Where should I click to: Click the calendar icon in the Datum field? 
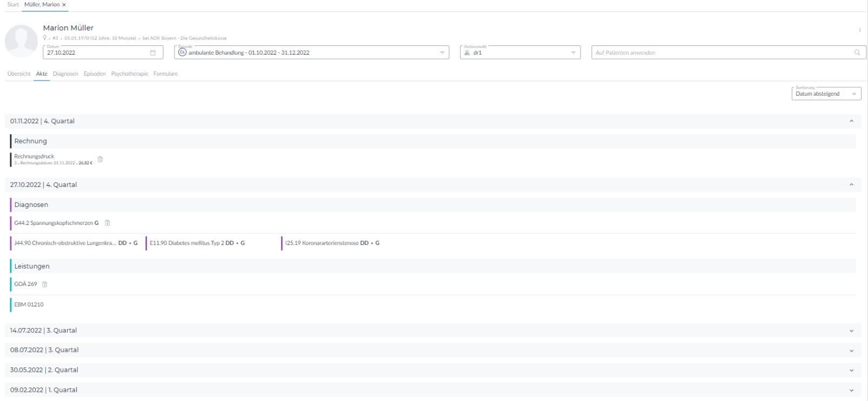point(153,52)
